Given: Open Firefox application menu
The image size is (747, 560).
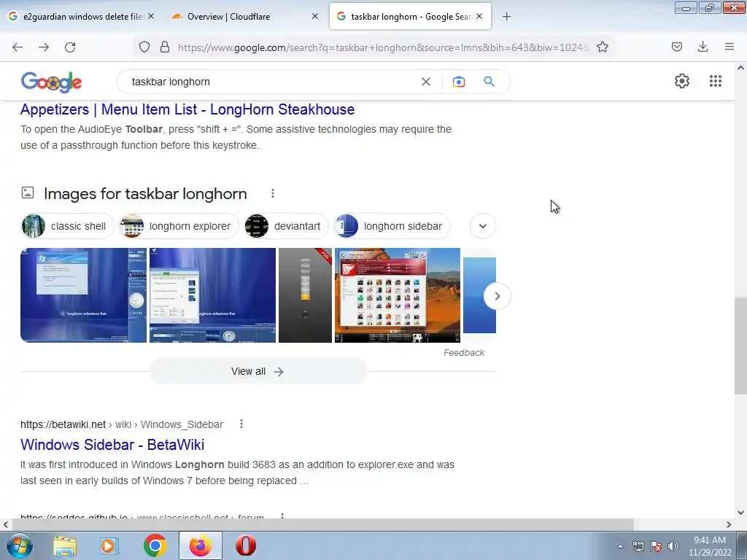Looking at the screenshot, I should pyautogui.click(x=729, y=47).
